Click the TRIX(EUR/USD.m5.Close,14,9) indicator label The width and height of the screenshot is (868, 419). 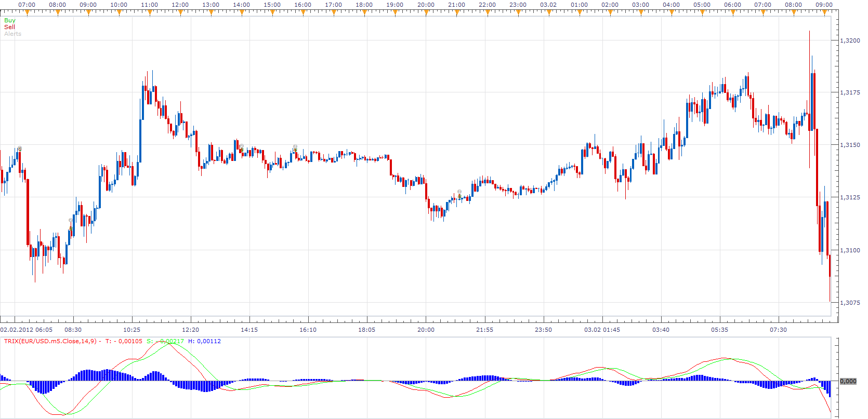(x=50, y=341)
